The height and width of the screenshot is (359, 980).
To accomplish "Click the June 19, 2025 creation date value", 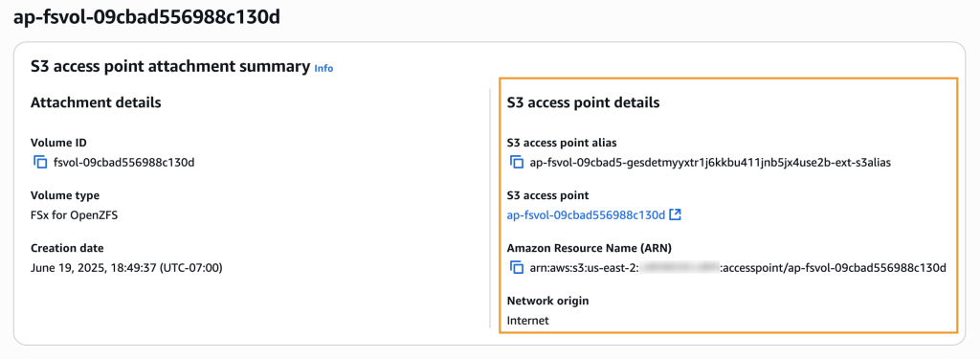I will (x=126, y=268).
